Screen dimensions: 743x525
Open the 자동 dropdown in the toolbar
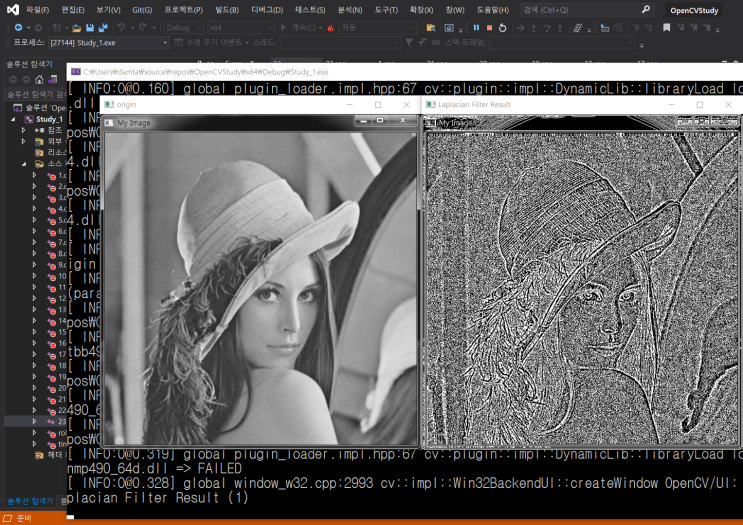click(378, 27)
